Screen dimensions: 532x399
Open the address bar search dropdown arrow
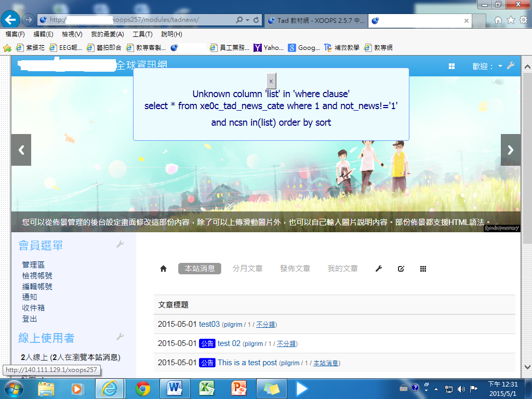click(x=247, y=20)
